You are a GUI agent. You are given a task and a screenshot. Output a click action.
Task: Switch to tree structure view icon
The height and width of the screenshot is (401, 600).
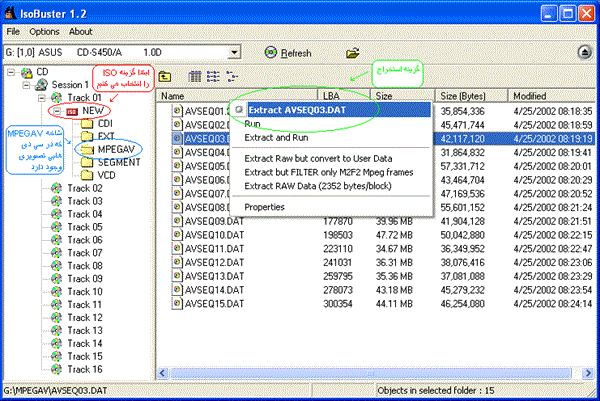[232, 77]
